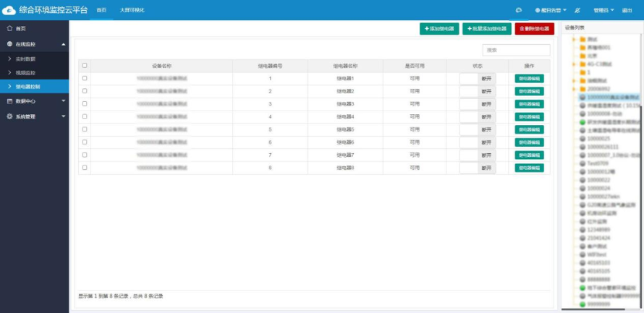The image size is (644, 313).
Task: Switch to the 大屏可视化 top tab
Action: (x=132, y=10)
